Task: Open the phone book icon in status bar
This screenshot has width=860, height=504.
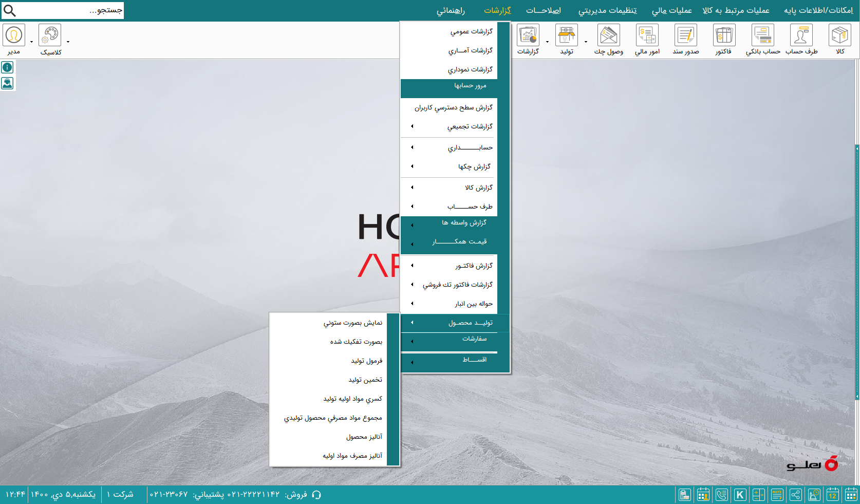Action: pos(721,495)
